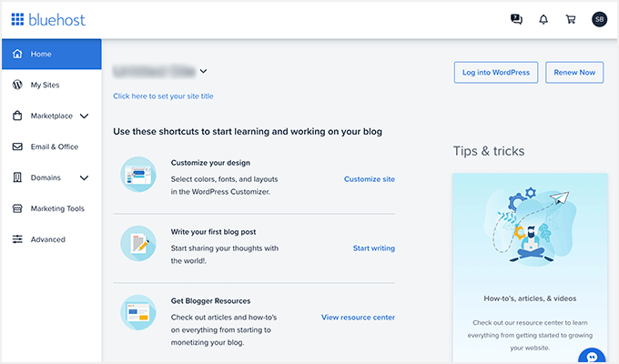Image resolution: width=619 pixels, height=364 pixels.
Task: Open the SB user avatar menu
Action: tap(599, 19)
